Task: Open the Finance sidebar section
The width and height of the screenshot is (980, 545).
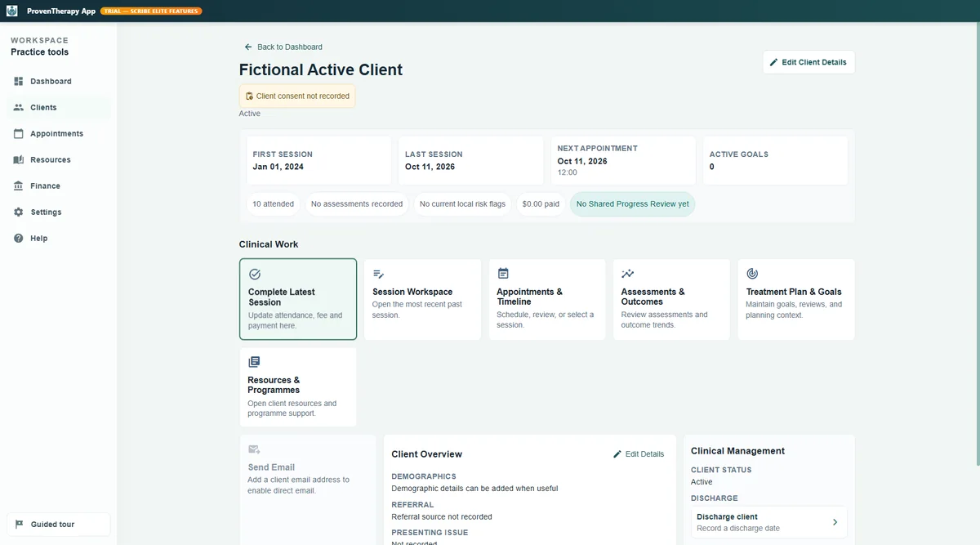Action: click(59, 185)
